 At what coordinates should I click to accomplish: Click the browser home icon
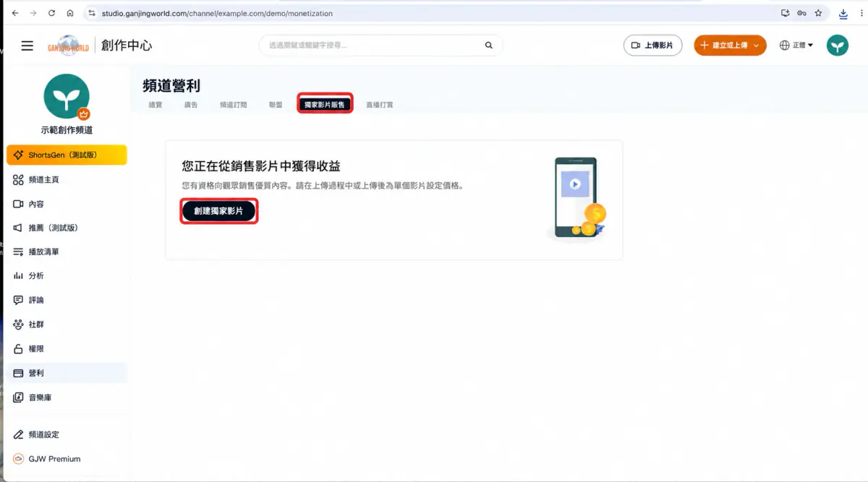click(x=69, y=13)
